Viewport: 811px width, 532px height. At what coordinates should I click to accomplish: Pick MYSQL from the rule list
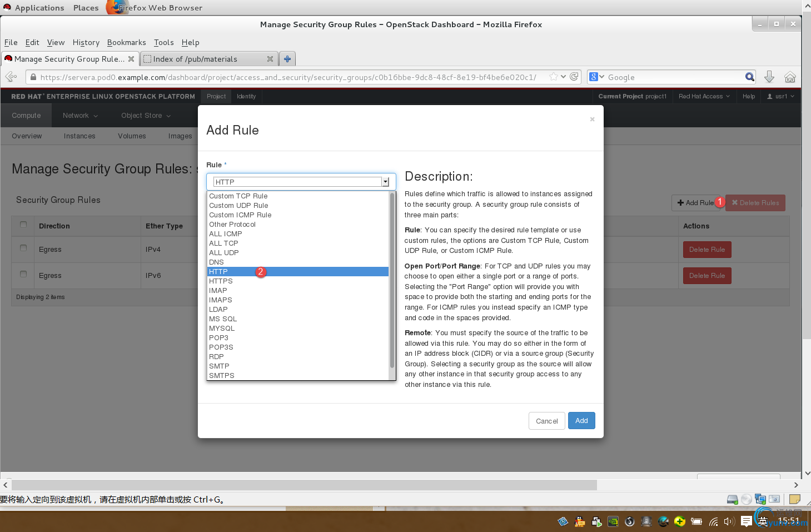298,328
